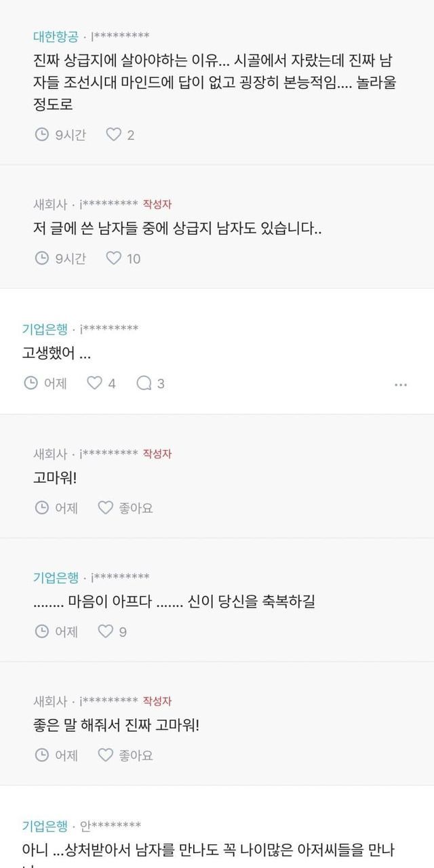Open more options for 고생했어 comment
The image size is (434, 868).
400,384
